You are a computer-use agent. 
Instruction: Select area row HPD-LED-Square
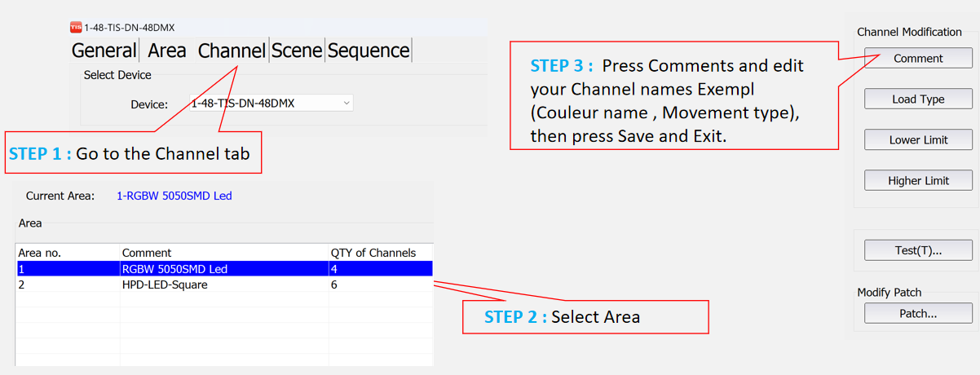pos(224,285)
